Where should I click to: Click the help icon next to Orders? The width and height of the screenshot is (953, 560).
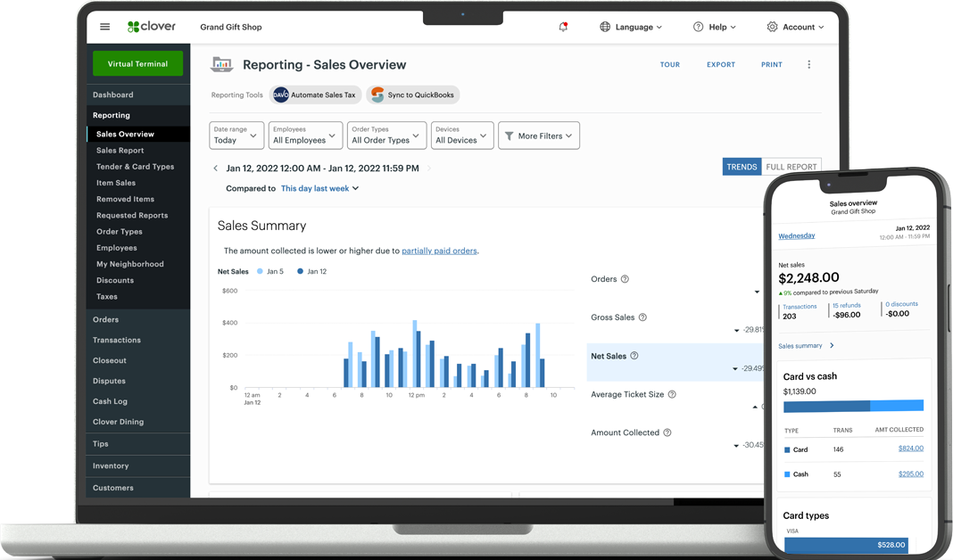point(625,279)
